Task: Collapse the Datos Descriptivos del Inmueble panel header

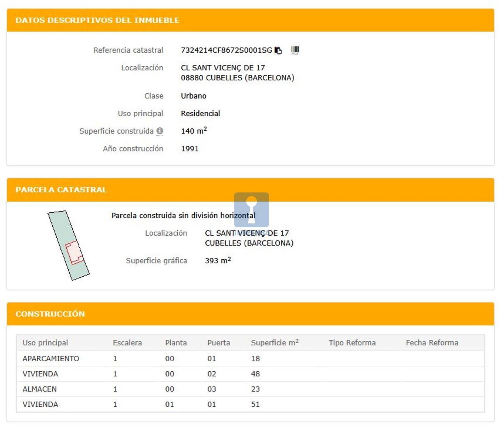Action: (250, 20)
